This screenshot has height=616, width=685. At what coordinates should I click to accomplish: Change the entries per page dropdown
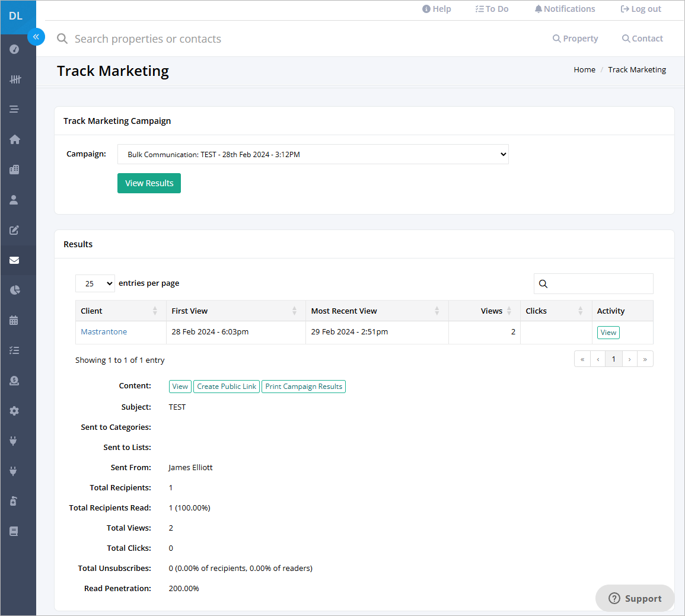pyautogui.click(x=95, y=284)
